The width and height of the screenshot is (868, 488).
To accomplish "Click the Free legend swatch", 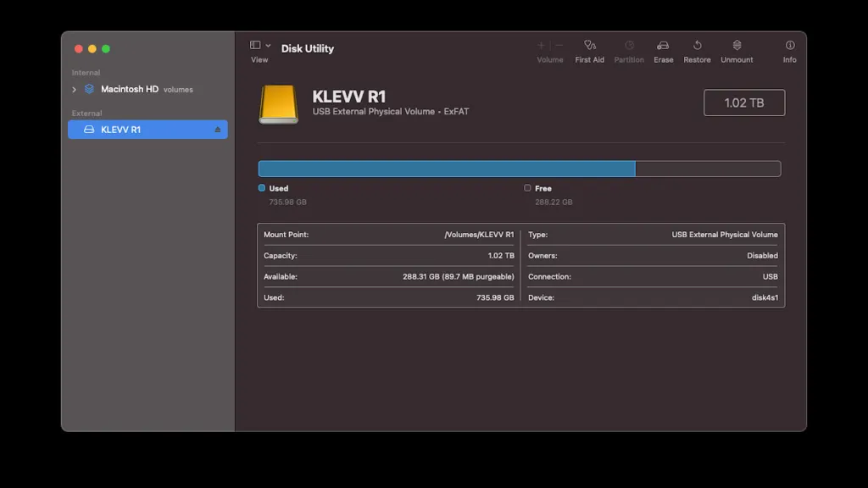I will click(527, 188).
